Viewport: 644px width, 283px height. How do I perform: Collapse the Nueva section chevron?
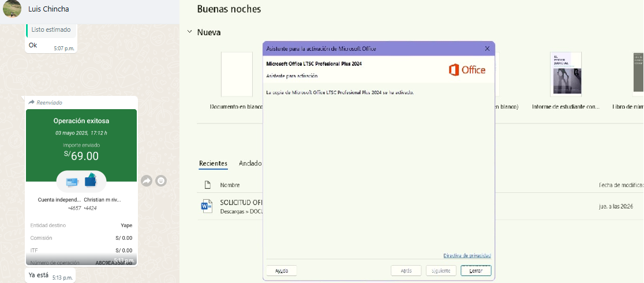coord(190,32)
